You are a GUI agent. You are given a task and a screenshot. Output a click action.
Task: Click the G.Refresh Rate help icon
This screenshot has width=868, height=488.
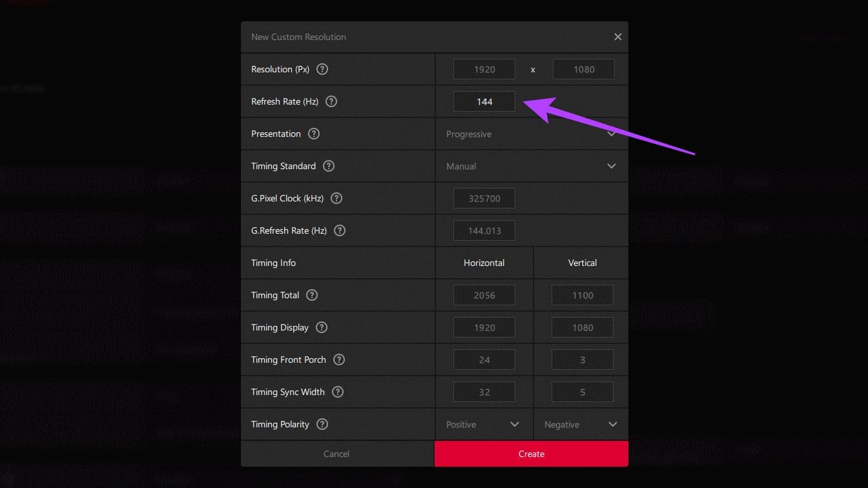tap(340, 230)
